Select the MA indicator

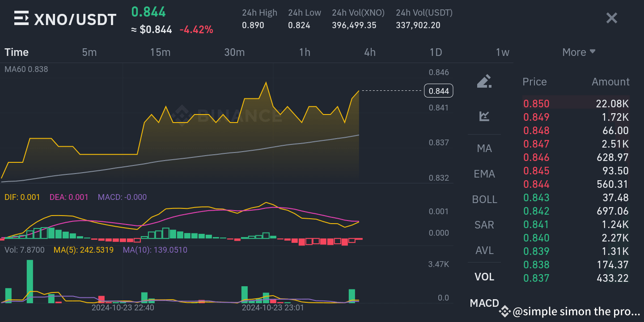coord(484,148)
